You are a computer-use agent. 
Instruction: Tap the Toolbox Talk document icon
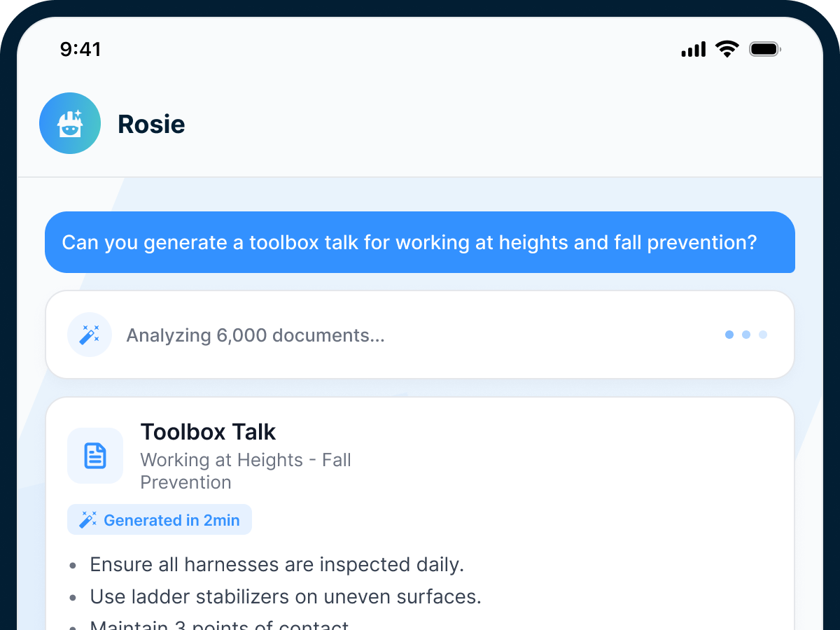[95, 456]
